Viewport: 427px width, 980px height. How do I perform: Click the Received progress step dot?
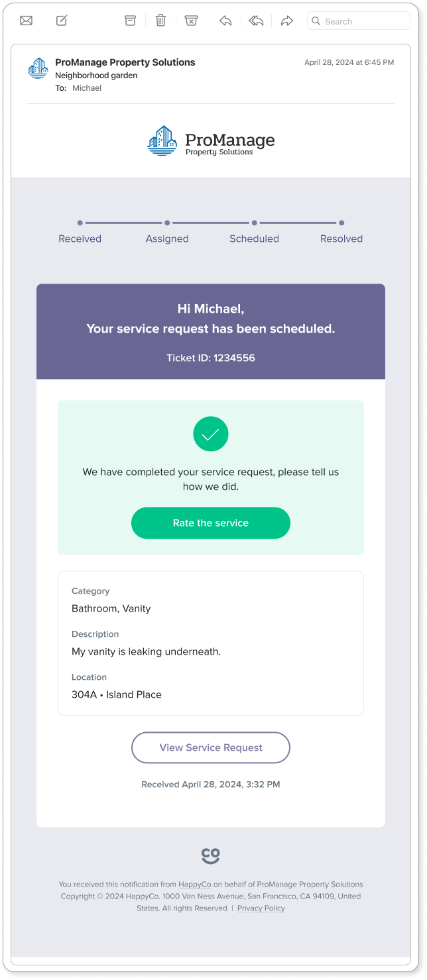point(80,223)
